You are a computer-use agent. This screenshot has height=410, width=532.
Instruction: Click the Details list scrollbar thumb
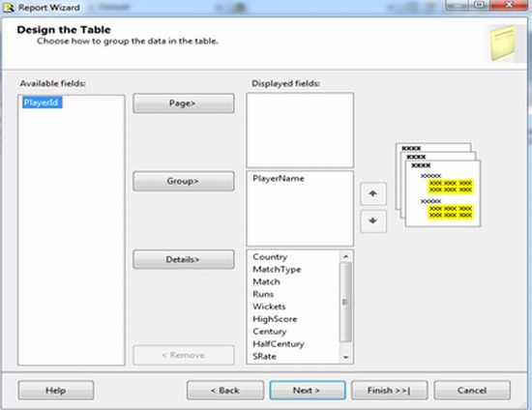click(345, 302)
